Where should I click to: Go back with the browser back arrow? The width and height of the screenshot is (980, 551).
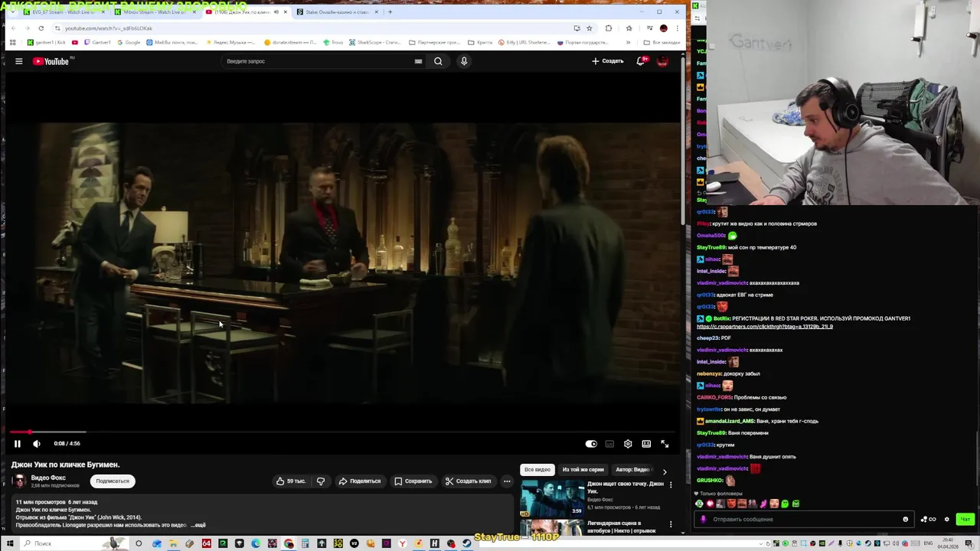pyautogui.click(x=13, y=28)
